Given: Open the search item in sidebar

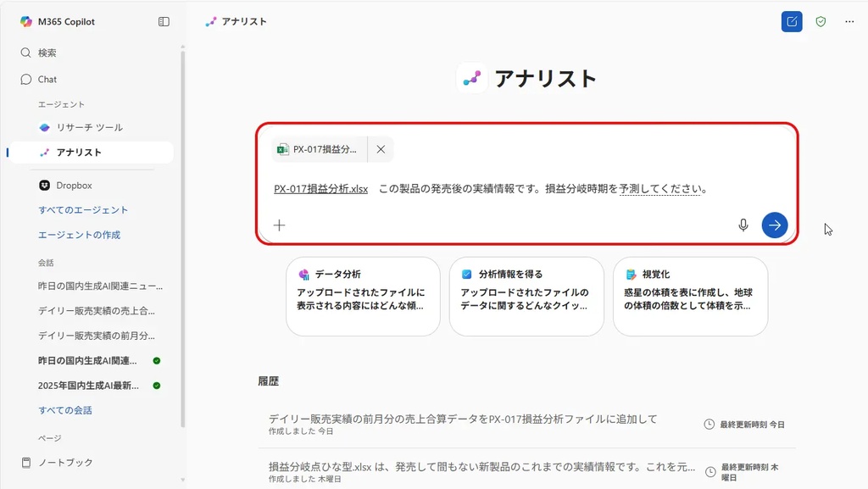Looking at the screenshot, I should [47, 53].
